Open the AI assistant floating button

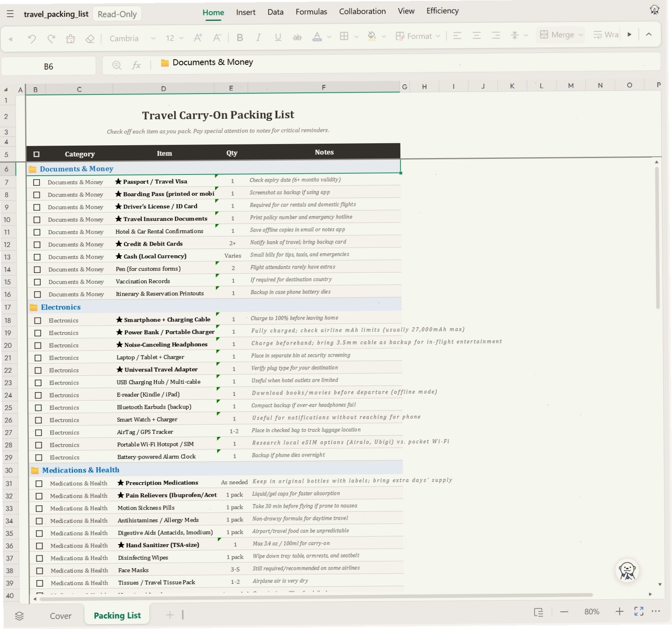(x=627, y=571)
